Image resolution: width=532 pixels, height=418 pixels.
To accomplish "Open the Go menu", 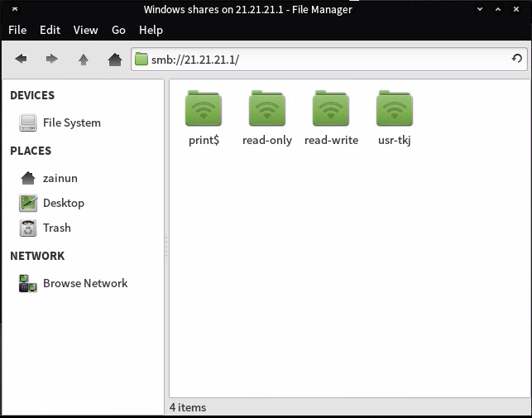I will coord(118,31).
